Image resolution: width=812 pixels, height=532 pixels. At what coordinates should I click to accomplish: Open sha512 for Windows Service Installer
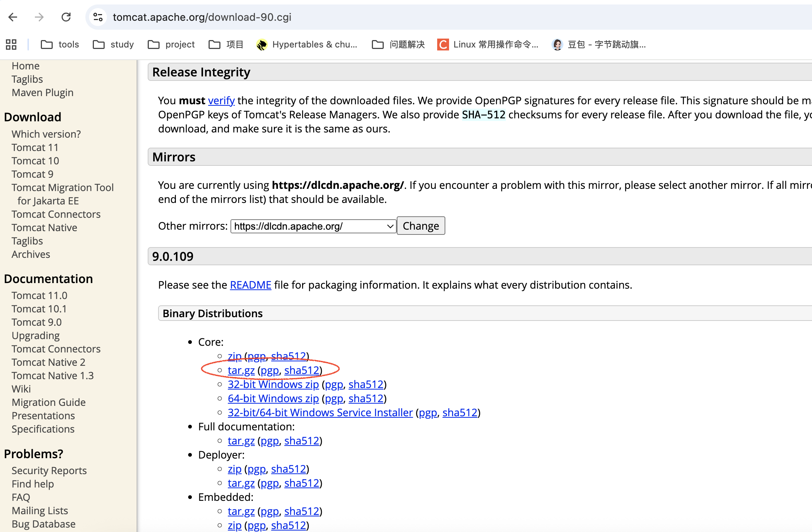[460, 413]
